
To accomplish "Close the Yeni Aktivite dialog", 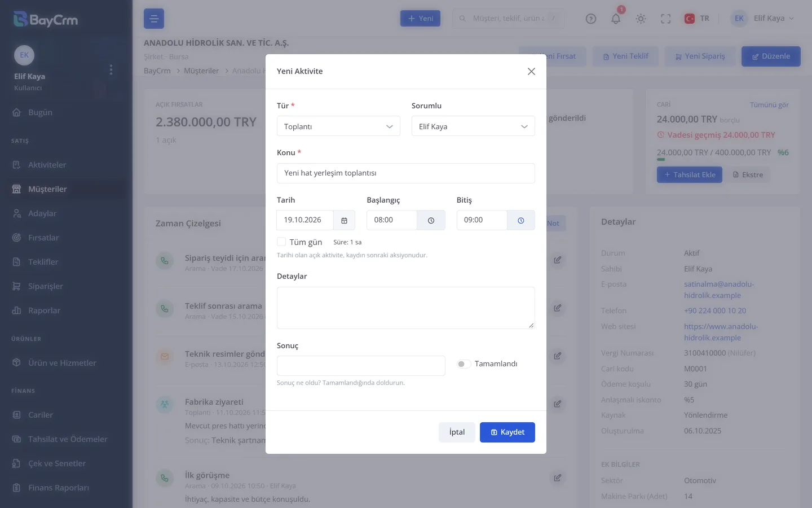I will (531, 71).
